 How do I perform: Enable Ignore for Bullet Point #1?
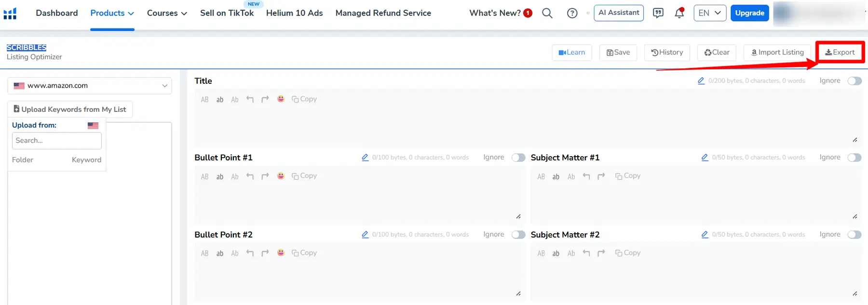(518, 158)
